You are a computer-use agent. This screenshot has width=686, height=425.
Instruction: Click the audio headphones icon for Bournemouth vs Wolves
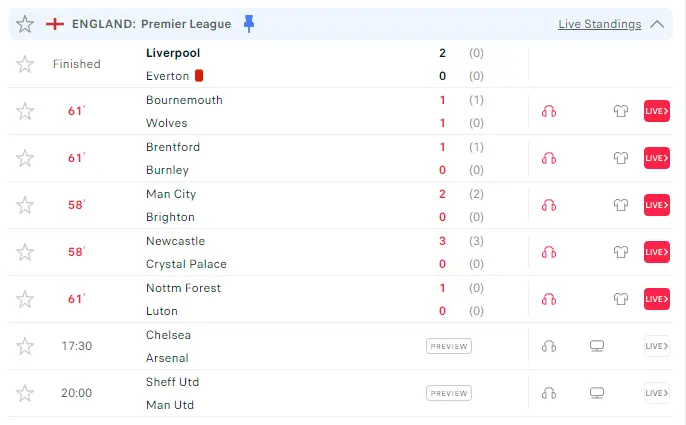tap(548, 111)
